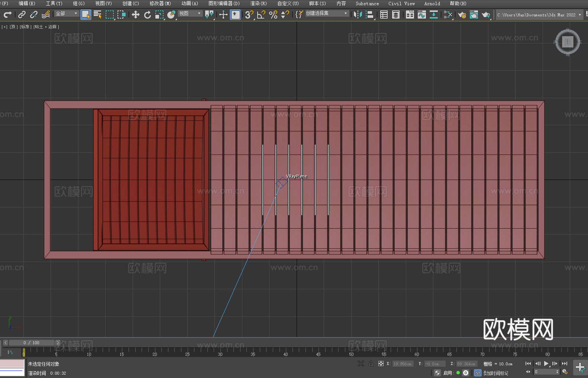The image size is (588, 378).
Task: Select the Rotate tool
Action: click(148, 14)
